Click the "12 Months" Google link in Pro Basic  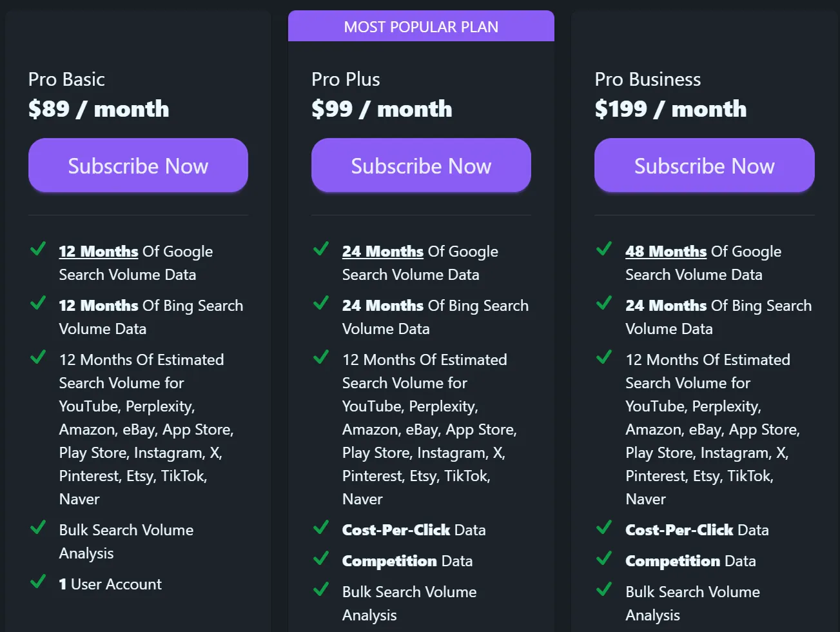(x=99, y=252)
